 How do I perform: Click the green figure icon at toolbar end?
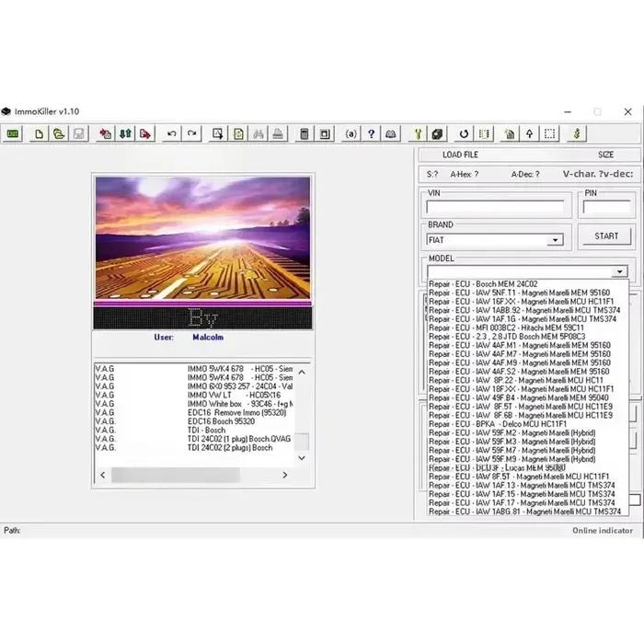pos(577,134)
